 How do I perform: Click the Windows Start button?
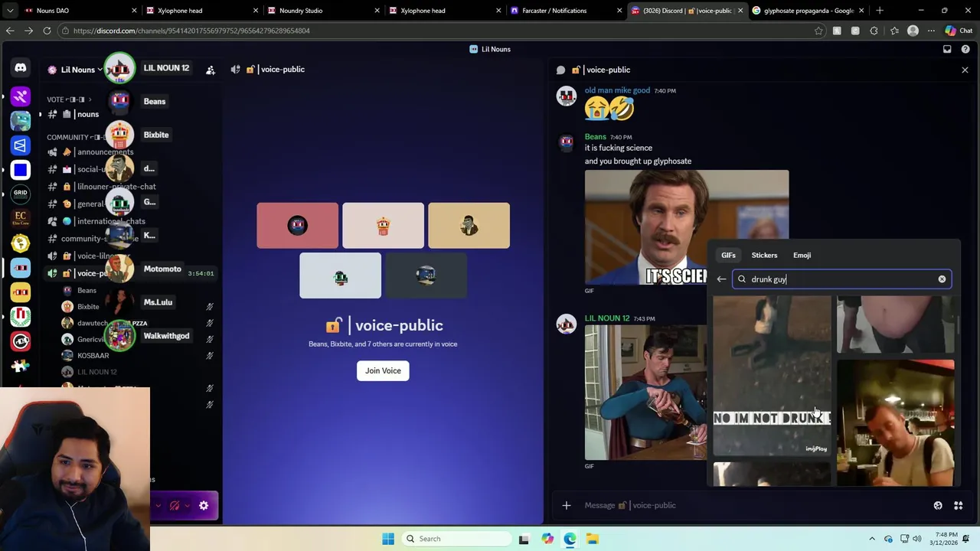(x=388, y=539)
